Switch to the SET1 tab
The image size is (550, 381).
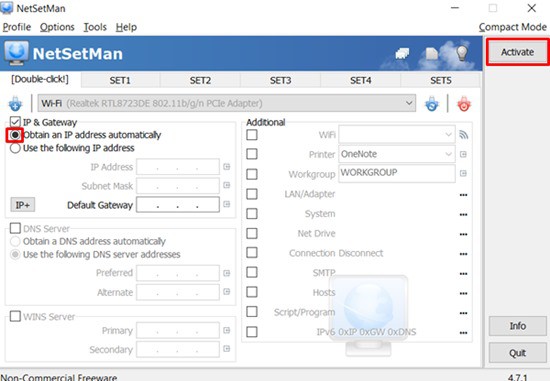[x=120, y=80]
